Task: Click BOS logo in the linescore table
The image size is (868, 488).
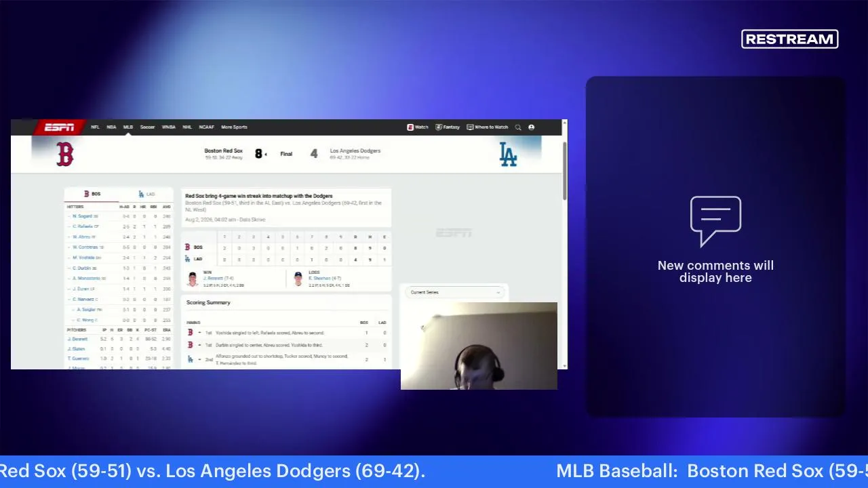Action: click(x=188, y=247)
